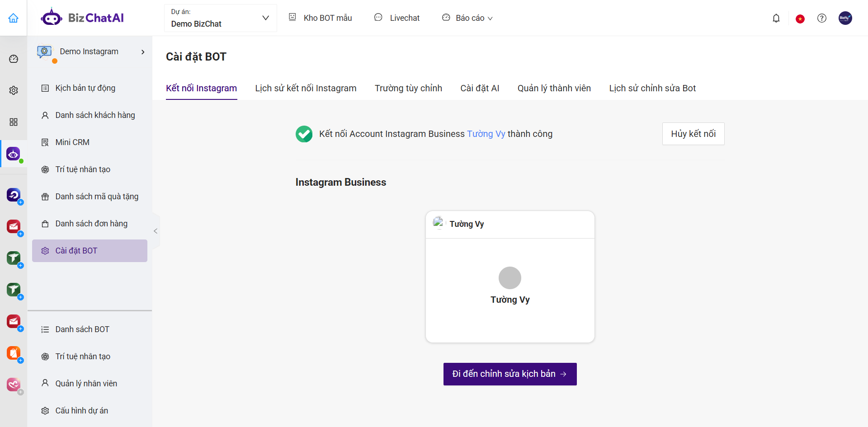The width and height of the screenshot is (868, 427).
Task: Switch to Lịch sử kết nối Instagram tab
Action: coord(306,88)
